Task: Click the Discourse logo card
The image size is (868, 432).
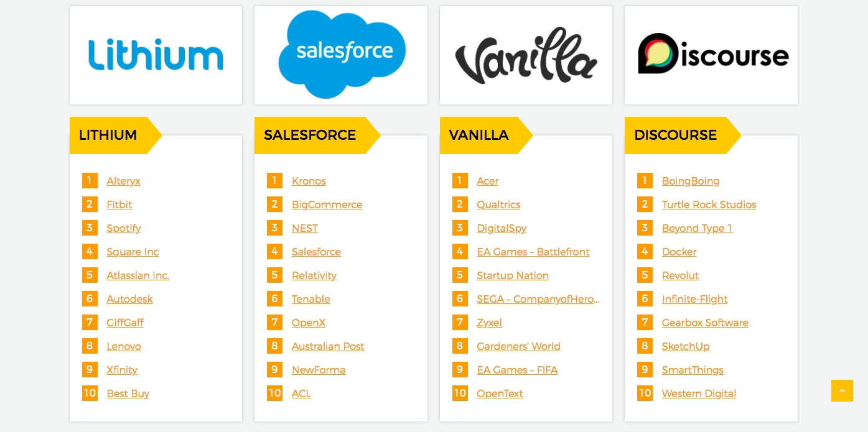Action: (711, 55)
